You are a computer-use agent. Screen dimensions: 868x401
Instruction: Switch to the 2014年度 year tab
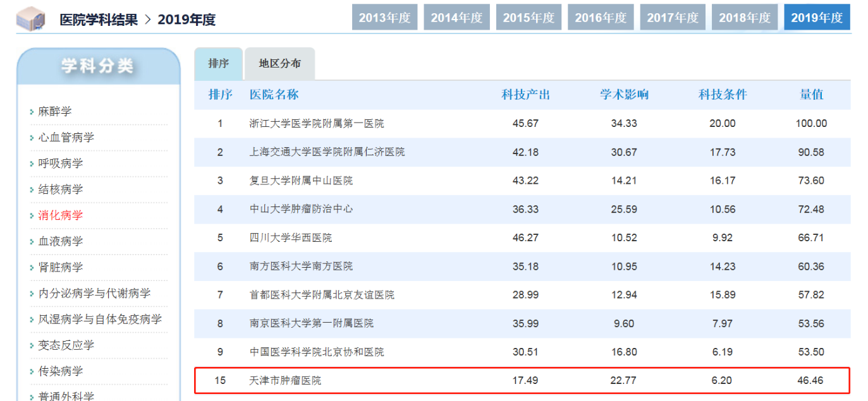(456, 17)
